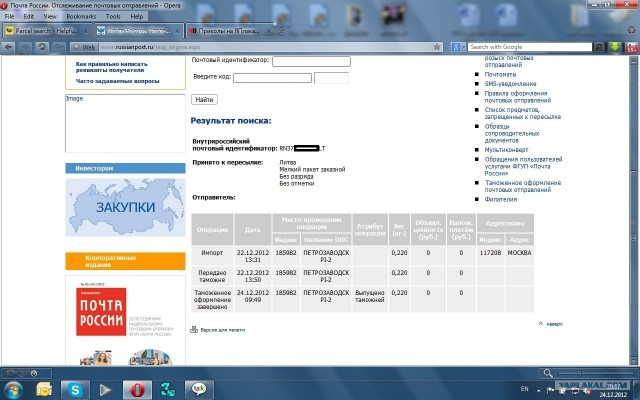640x400 pixels.
Task: Open Таможенное оформление почтовых отправлений link
Action: 522,186
